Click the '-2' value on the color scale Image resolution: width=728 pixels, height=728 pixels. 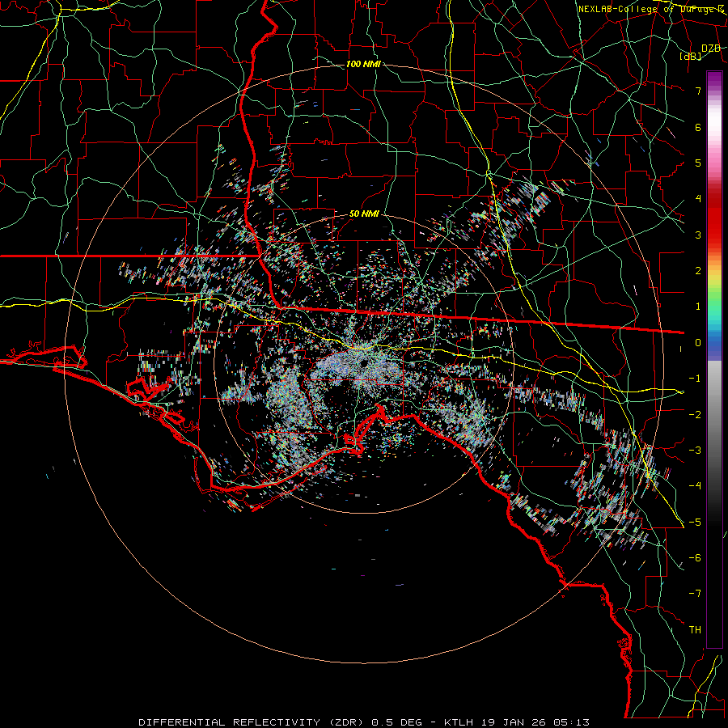coord(695,415)
